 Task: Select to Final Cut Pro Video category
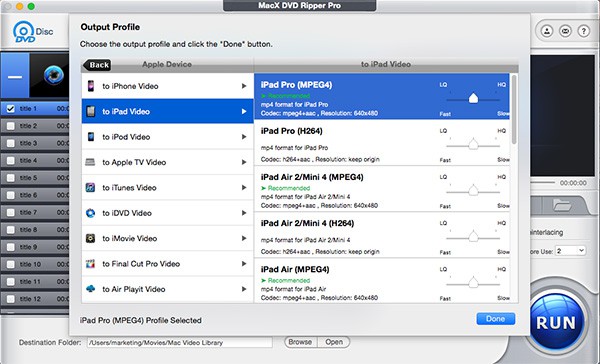click(x=167, y=264)
